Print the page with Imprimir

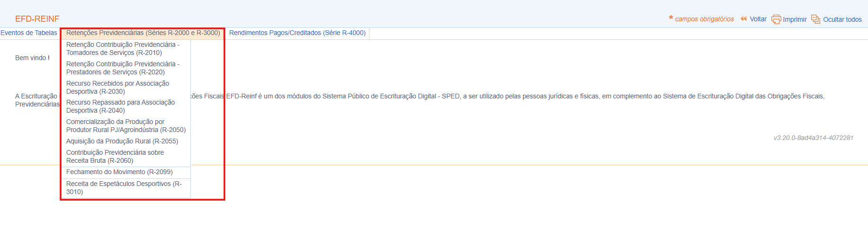pos(795,19)
